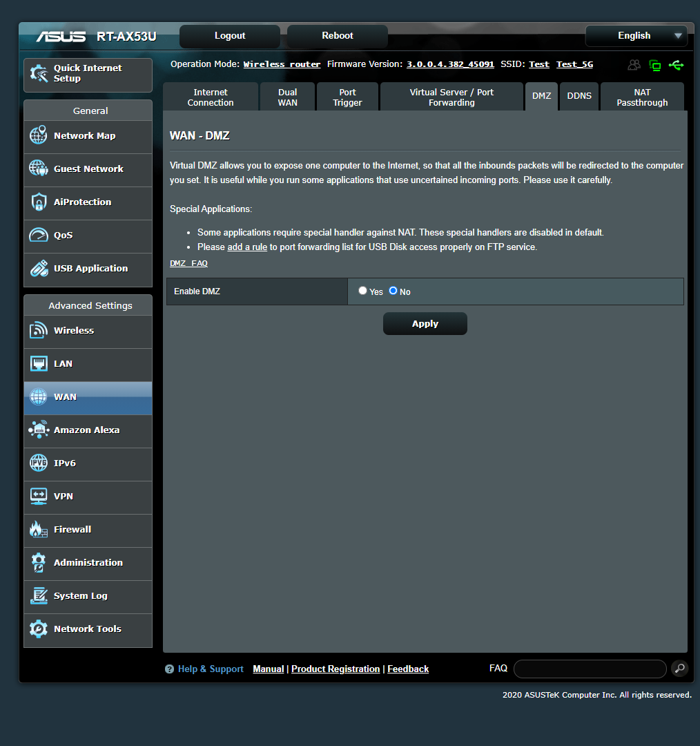Click the FAQ search magnifier icon
700x746 pixels.
(x=680, y=669)
